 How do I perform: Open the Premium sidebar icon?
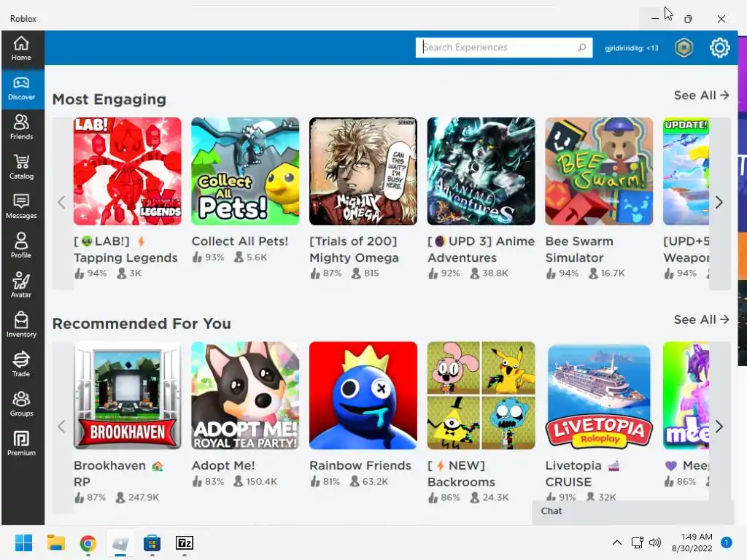point(21,443)
